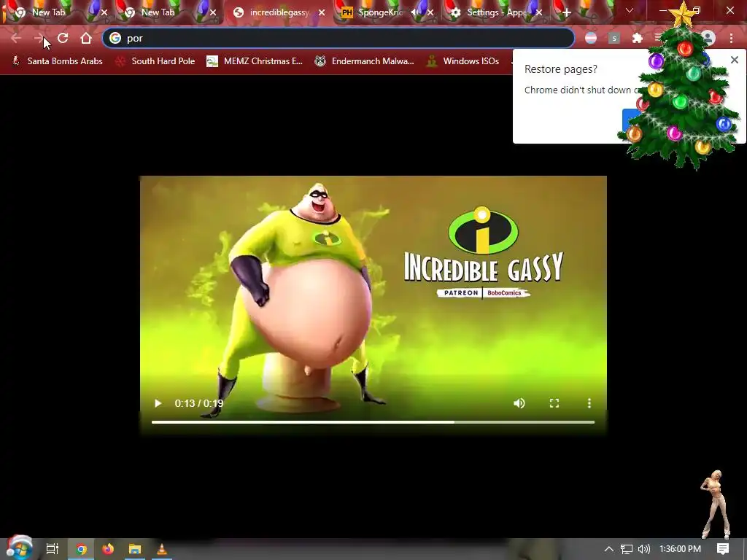Click address bar containing 'por'

click(338, 38)
